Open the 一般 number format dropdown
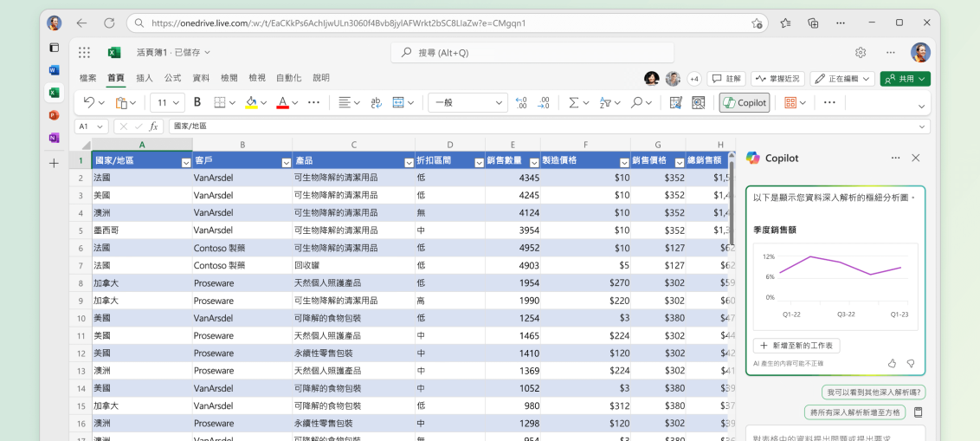 [x=468, y=102]
